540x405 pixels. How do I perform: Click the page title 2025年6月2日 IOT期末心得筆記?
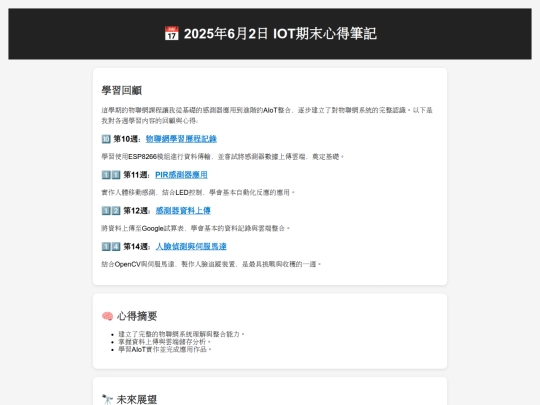click(x=280, y=34)
